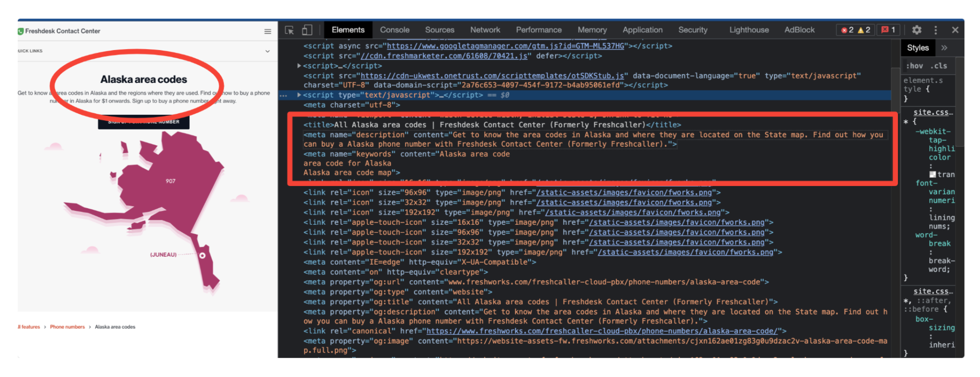Click the Juneau location pin on map
The image size is (980, 377).
pyautogui.click(x=202, y=255)
